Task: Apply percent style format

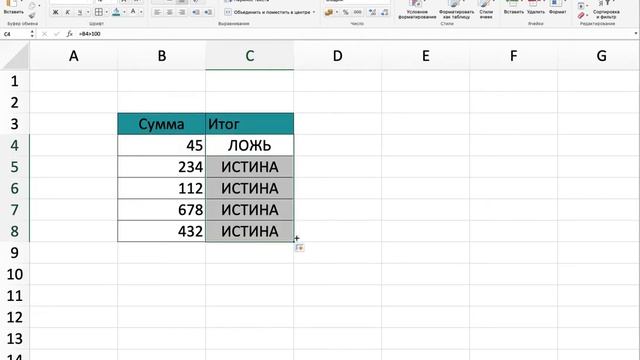Action: [x=346, y=12]
